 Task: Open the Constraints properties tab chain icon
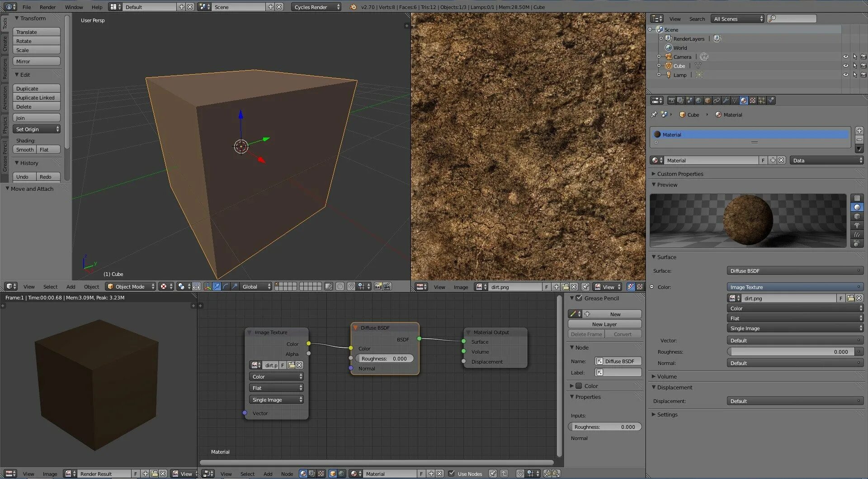click(717, 100)
